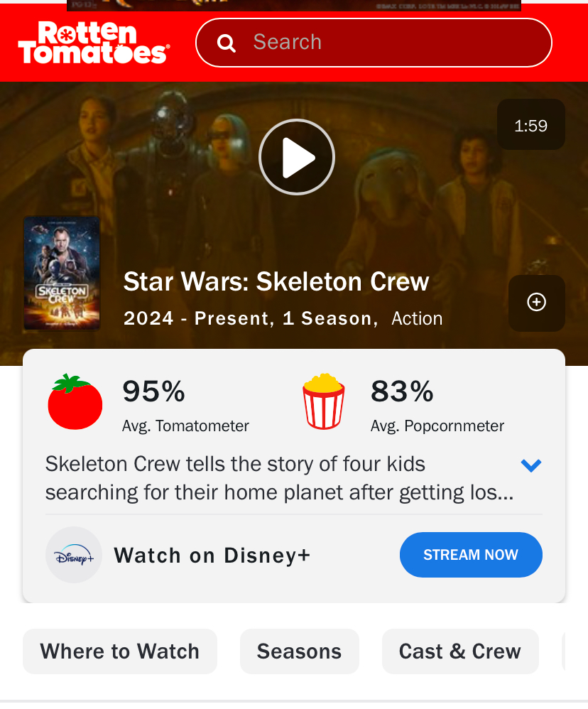The image size is (588, 709).
Task: Click the 83% Popcornmeter score
Action: [x=402, y=391]
